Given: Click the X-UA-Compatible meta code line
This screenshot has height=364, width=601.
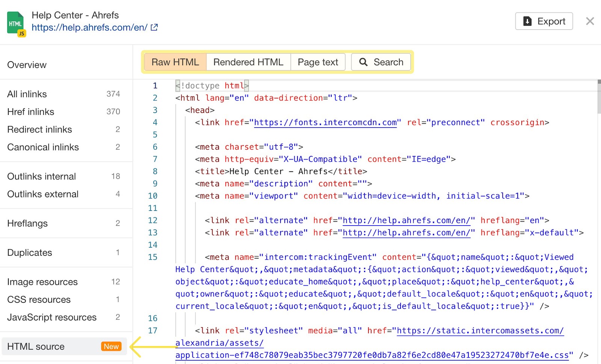Looking at the screenshot, I should [325, 159].
